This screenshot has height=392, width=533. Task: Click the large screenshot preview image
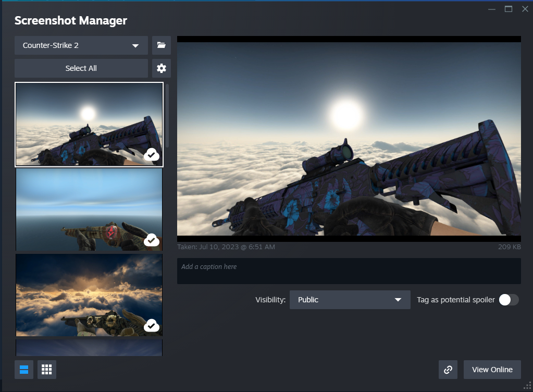[x=349, y=139]
